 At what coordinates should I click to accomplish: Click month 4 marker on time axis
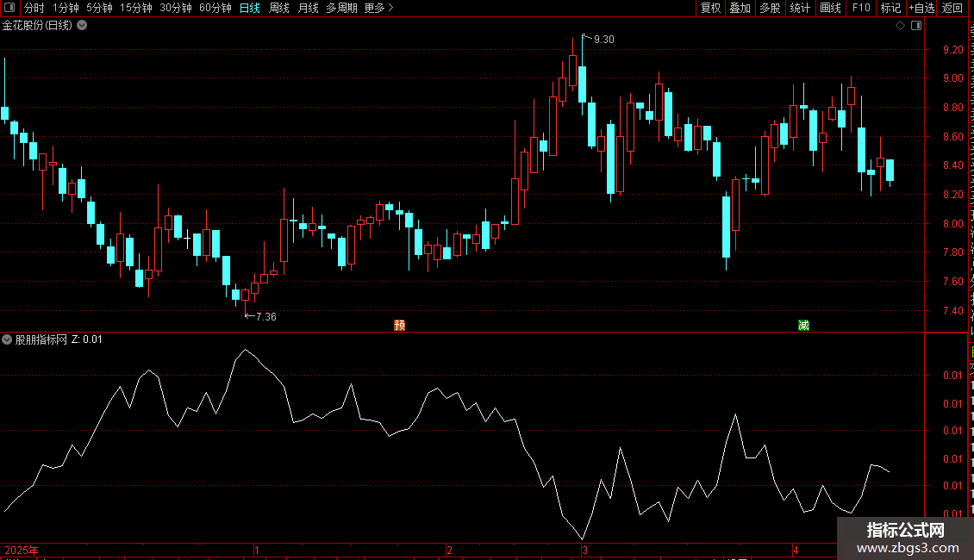coord(796,550)
